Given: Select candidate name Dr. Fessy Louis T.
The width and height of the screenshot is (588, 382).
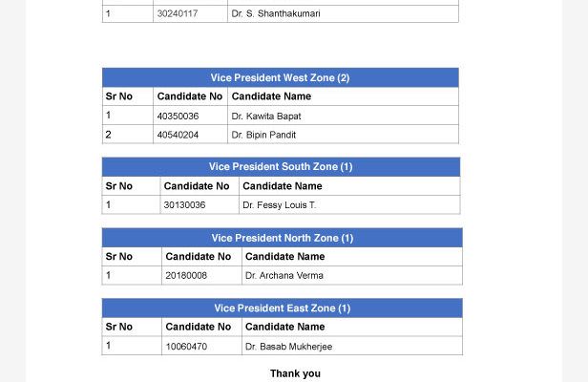Looking at the screenshot, I should tap(279, 205).
